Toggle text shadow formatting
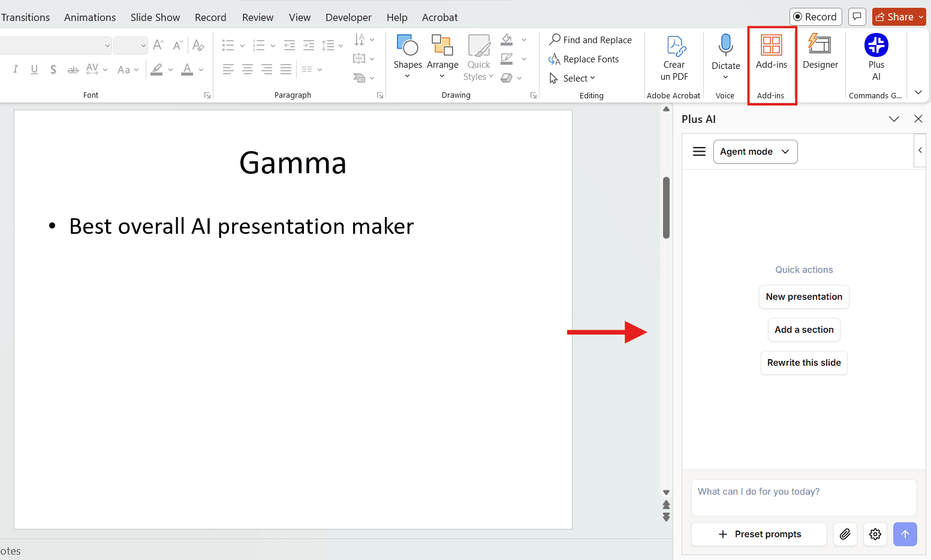Image resolution: width=931 pixels, height=560 pixels. [x=53, y=70]
